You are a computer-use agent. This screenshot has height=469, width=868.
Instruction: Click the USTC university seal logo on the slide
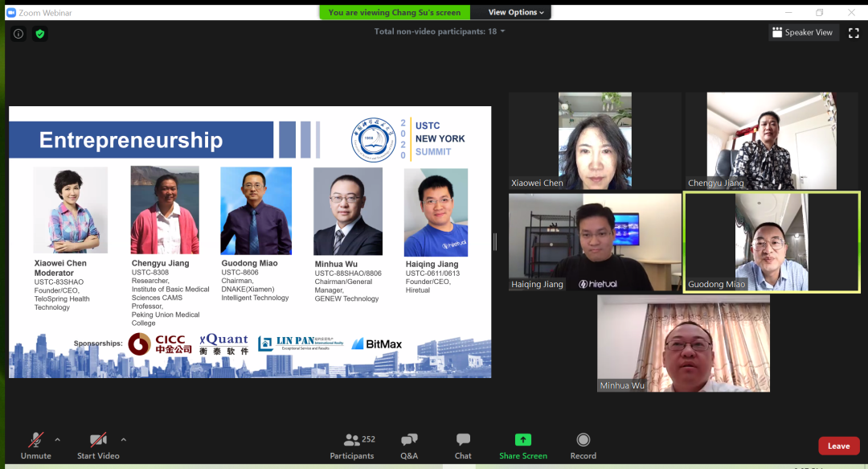tap(373, 140)
